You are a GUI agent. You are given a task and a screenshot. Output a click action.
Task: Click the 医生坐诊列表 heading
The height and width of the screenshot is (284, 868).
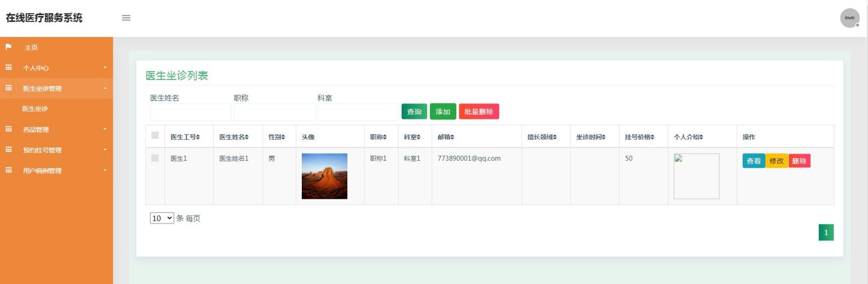click(x=177, y=75)
